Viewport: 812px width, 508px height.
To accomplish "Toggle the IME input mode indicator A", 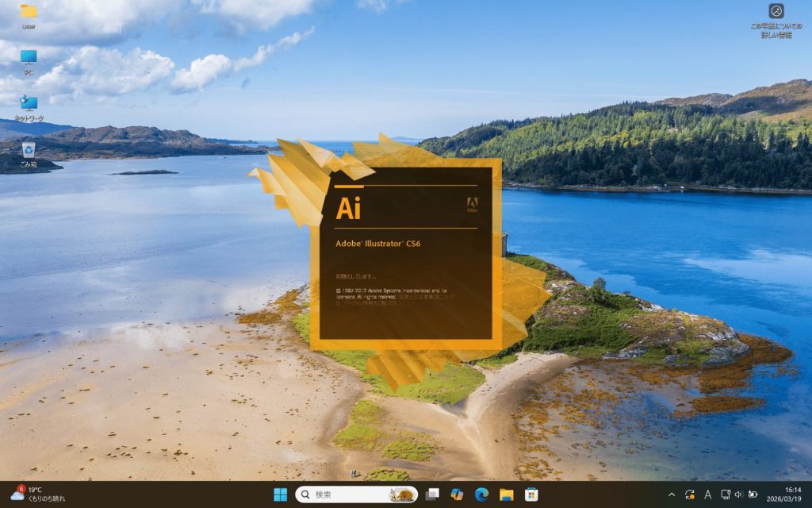I will tap(707, 495).
